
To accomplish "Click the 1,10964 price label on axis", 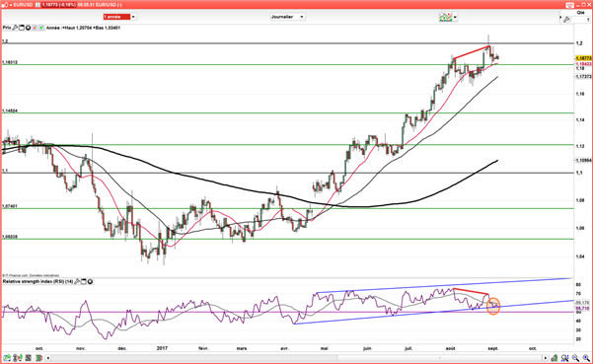I will click(x=583, y=160).
